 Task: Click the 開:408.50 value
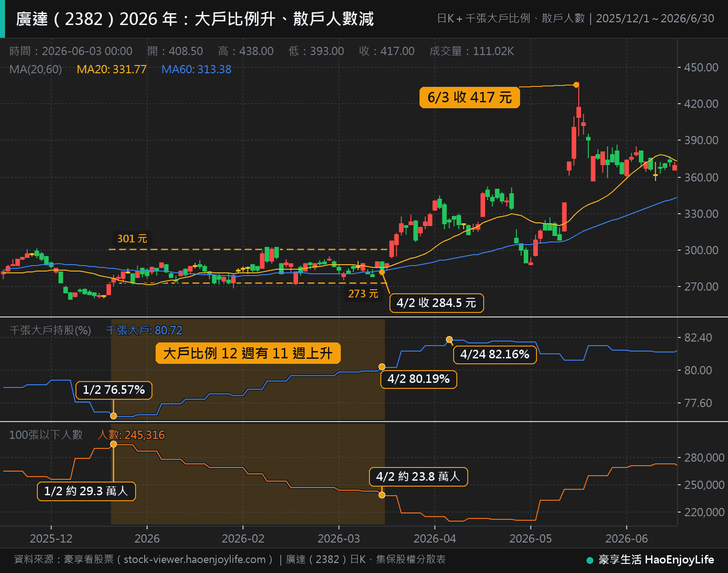(175, 51)
